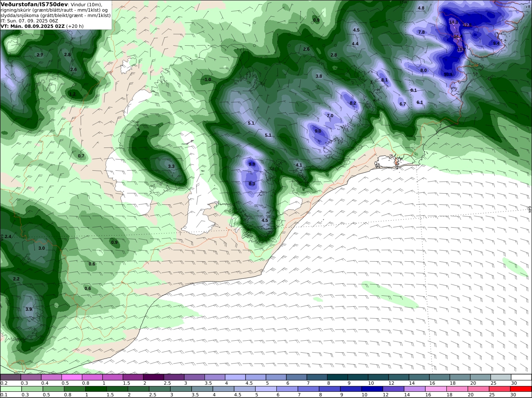Click the 12.5 precipitation value on map

(467, 25)
